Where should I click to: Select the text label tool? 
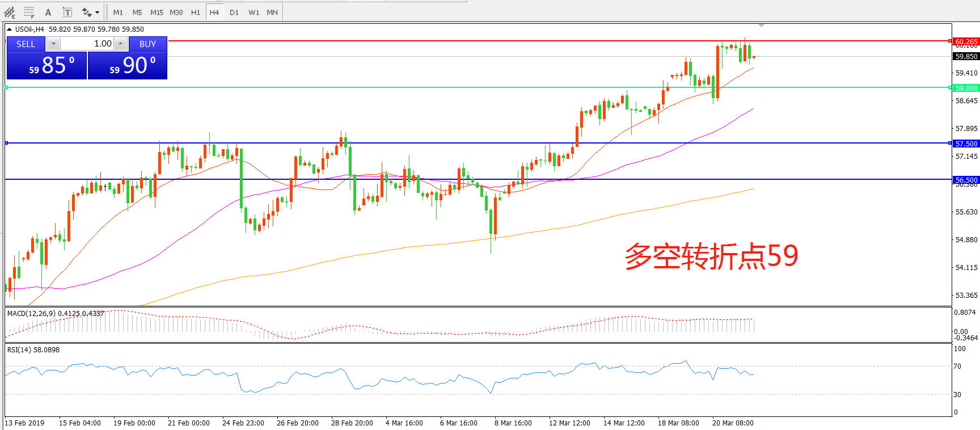(67, 12)
